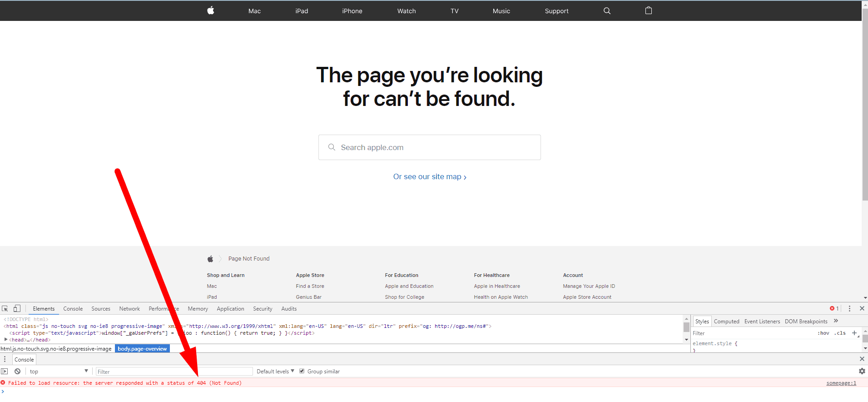Click the red error count indicator
The width and height of the screenshot is (868, 402).
click(834, 308)
